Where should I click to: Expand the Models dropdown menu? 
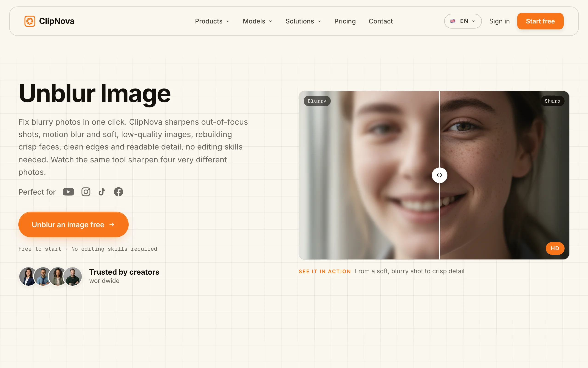click(x=257, y=21)
